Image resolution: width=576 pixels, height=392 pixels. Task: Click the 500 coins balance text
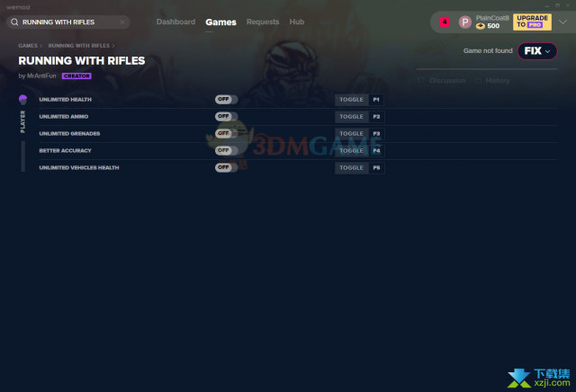[x=493, y=26]
